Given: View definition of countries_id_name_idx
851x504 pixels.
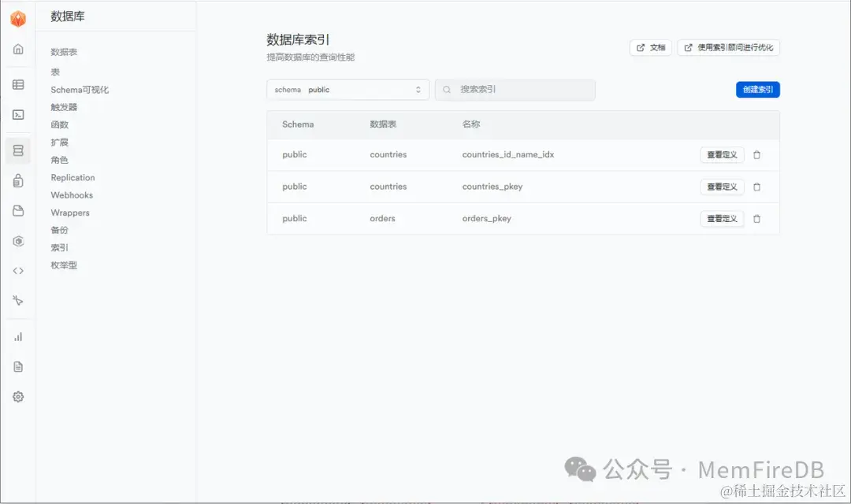Looking at the screenshot, I should [722, 154].
